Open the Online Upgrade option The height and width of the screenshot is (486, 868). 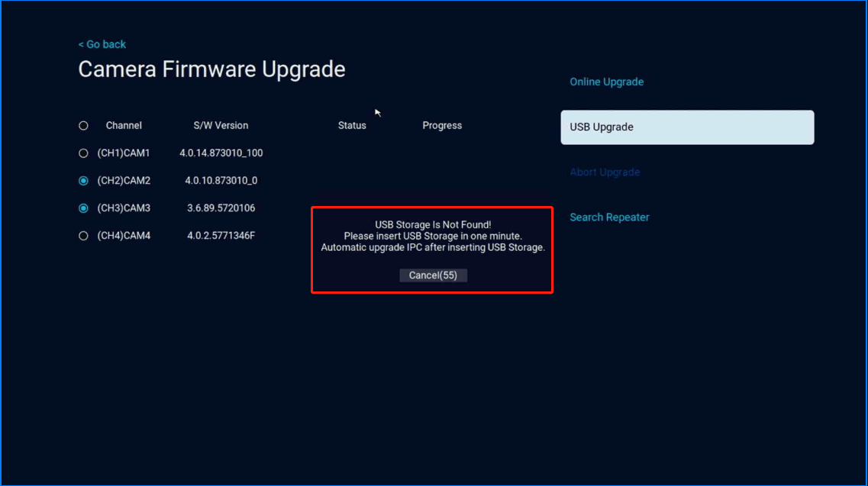click(606, 82)
